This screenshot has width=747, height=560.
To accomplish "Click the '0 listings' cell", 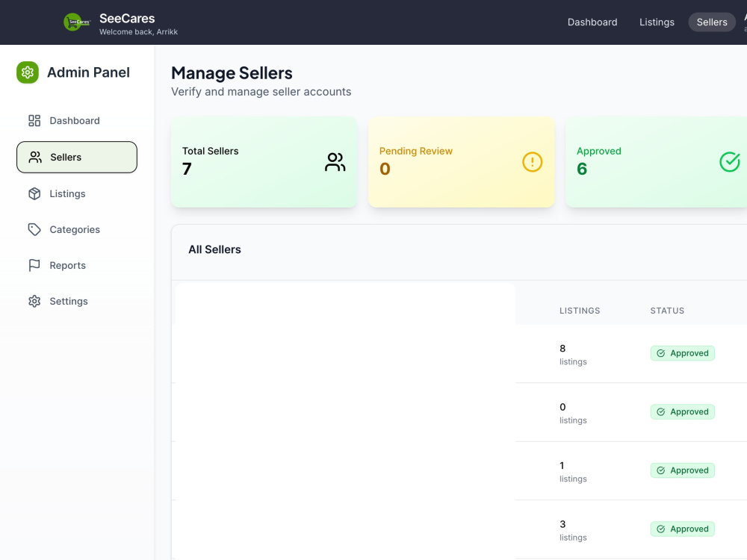I will click(573, 414).
